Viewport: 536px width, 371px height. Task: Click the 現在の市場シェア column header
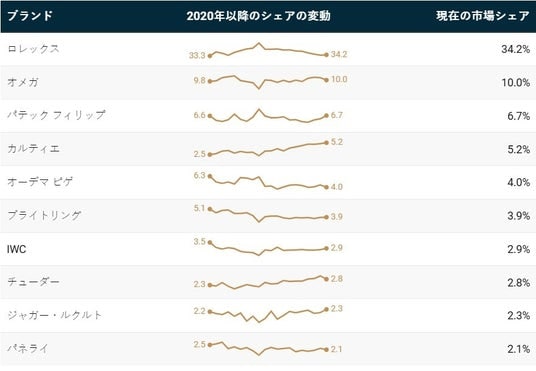click(483, 16)
